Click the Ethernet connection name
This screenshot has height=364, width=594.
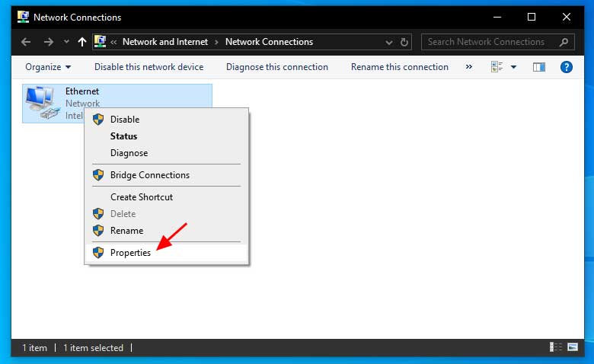[81, 91]
